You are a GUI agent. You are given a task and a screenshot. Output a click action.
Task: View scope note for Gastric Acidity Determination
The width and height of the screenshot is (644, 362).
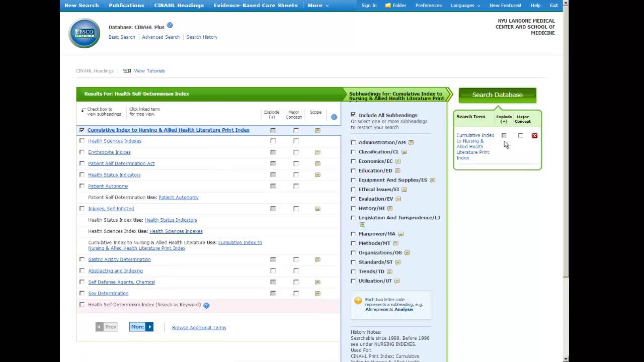[x=317, y=259]
